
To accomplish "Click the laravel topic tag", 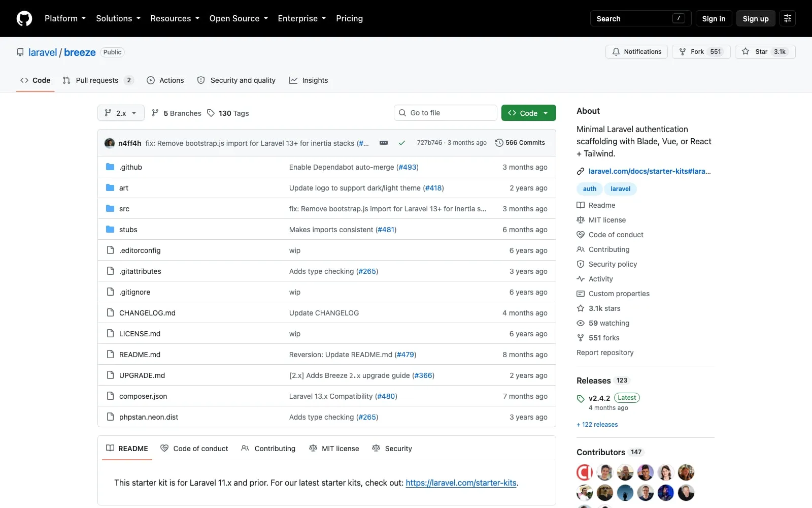I will [620, 188].
